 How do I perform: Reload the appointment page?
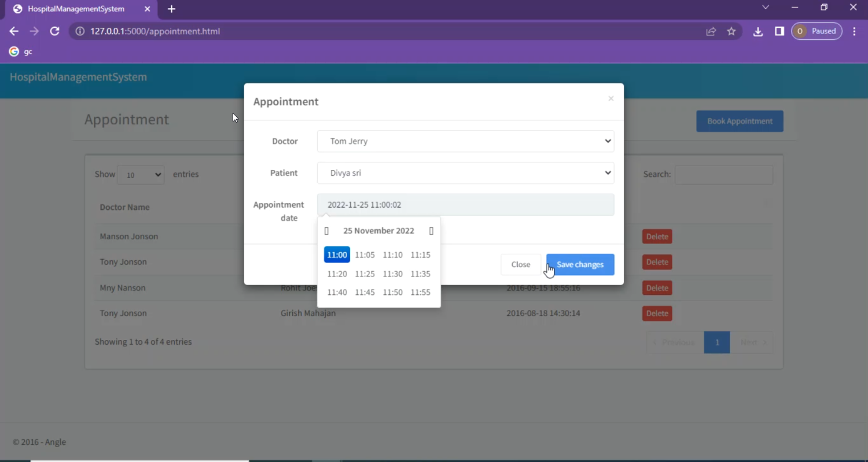pos(54,31)
